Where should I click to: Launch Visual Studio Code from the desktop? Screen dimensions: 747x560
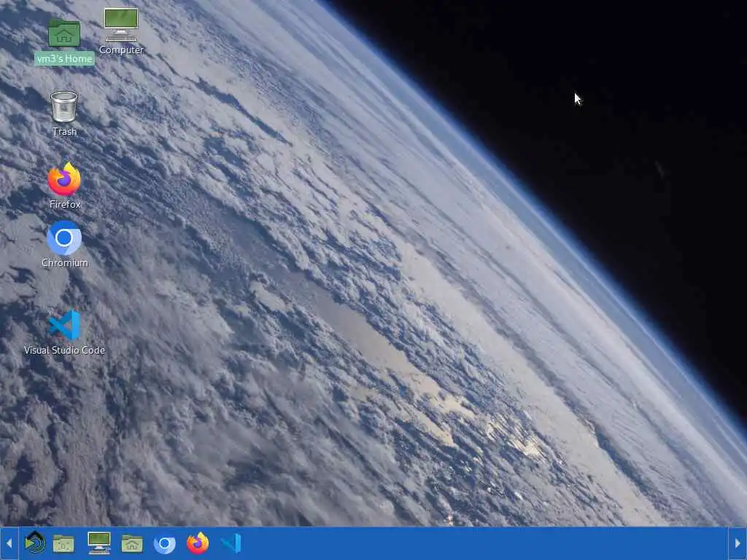pyautogui.click(x=64, y=324)
